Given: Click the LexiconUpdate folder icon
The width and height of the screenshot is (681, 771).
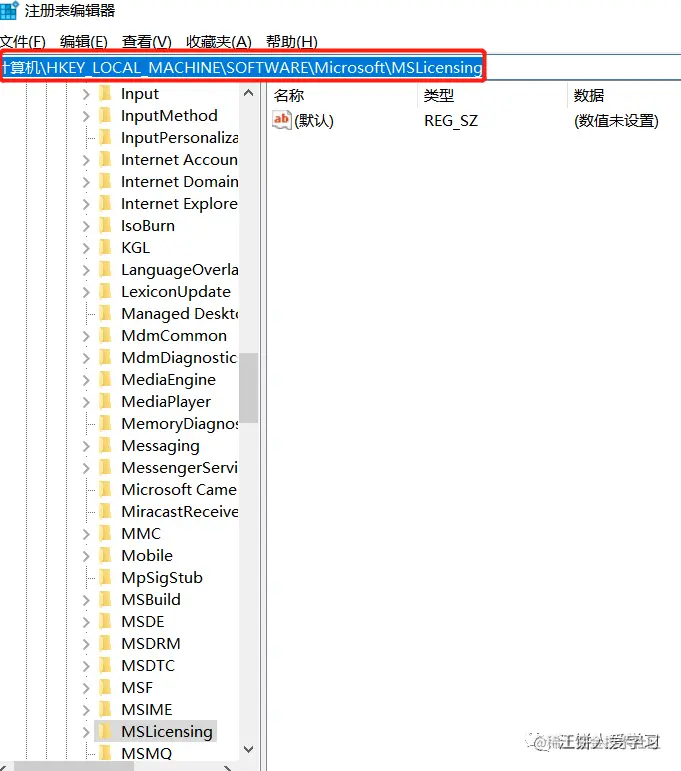Looking at the screenshot, I should (105, 292).
